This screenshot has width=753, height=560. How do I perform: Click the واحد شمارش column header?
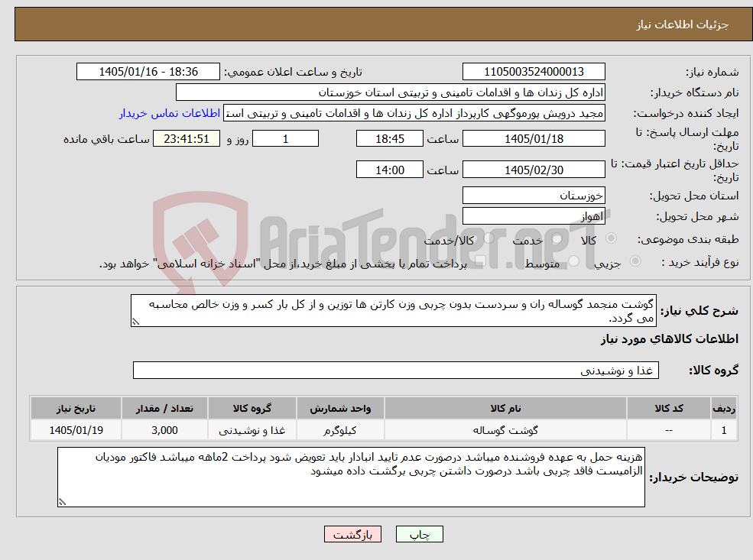(340, 409)
